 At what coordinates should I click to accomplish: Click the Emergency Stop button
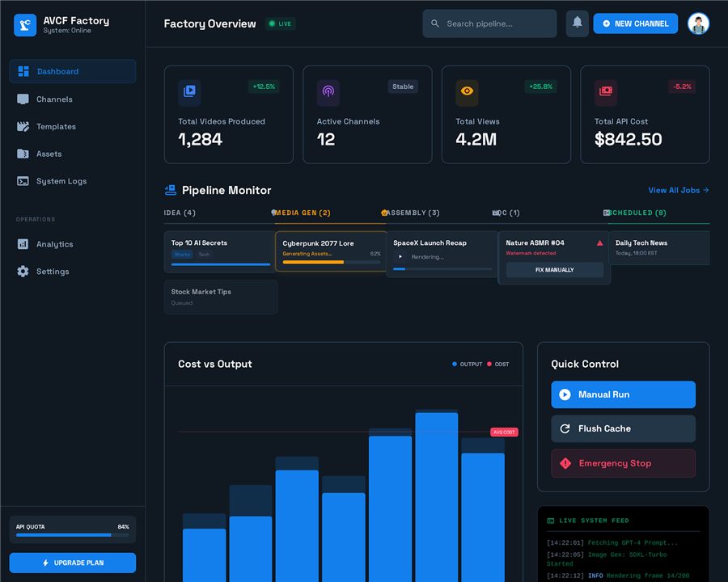(623, 463)
